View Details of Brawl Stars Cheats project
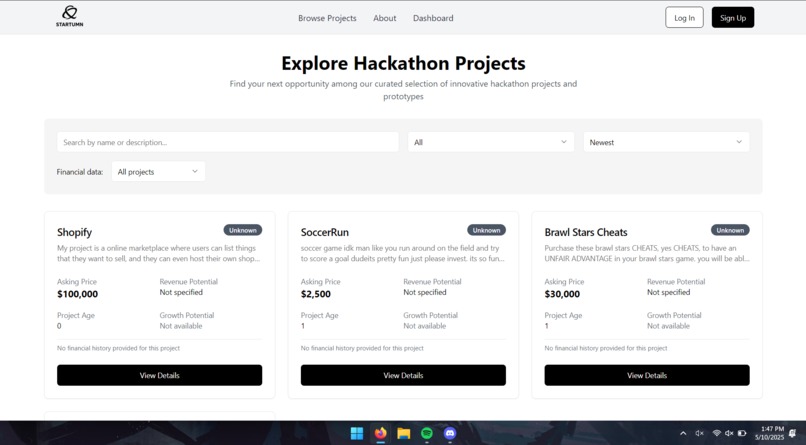 pos(647,376)
